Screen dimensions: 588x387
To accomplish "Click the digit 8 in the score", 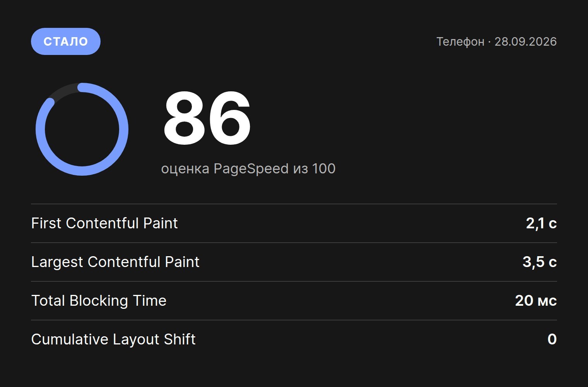I will tap(184, 118).
